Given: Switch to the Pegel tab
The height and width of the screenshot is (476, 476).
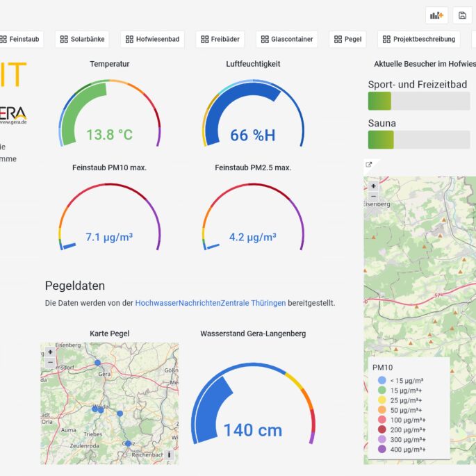Looking at the screenshot, I should click(x=347, y=40).
